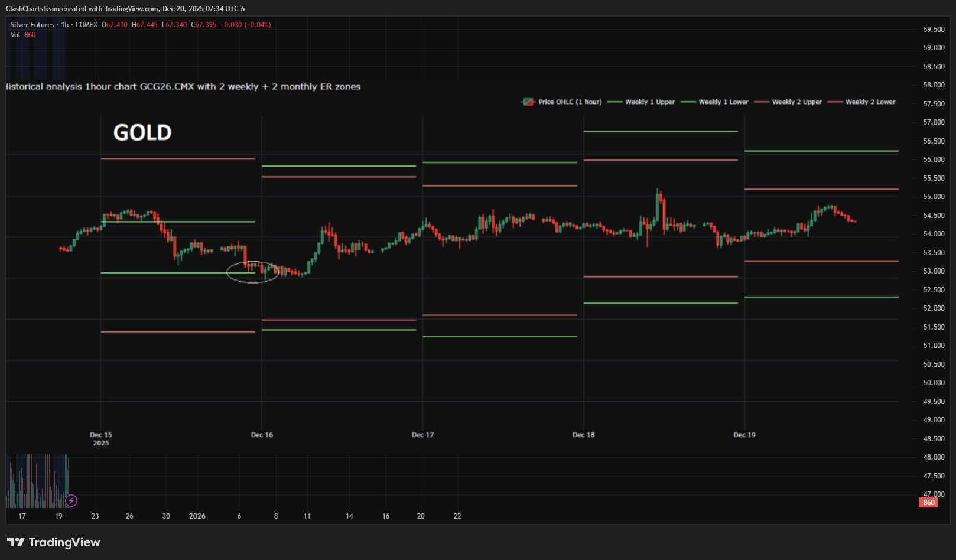This screenshot has height=560, width=956.
Task: Click the 50.000 price axis label
Action: pos(934,383)
